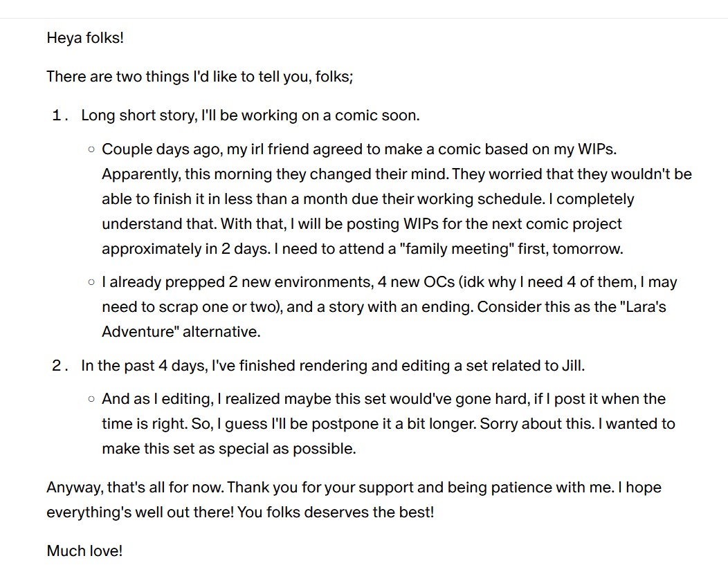The image size is (728, 574).
Task: Click 'In the past 4 days' line
Action: [x=333, y=365]
